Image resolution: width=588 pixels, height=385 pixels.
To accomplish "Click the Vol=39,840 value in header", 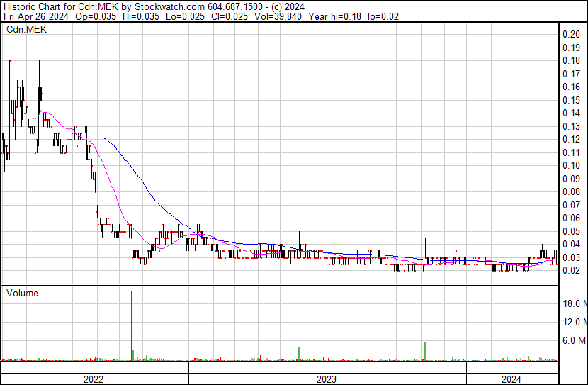I will pos(278,16).
